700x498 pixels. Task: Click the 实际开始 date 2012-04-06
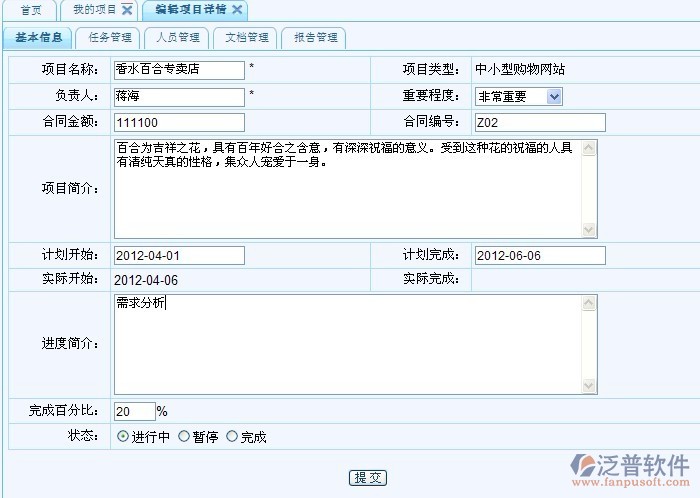pyautogui.click(x=146, y=280)
